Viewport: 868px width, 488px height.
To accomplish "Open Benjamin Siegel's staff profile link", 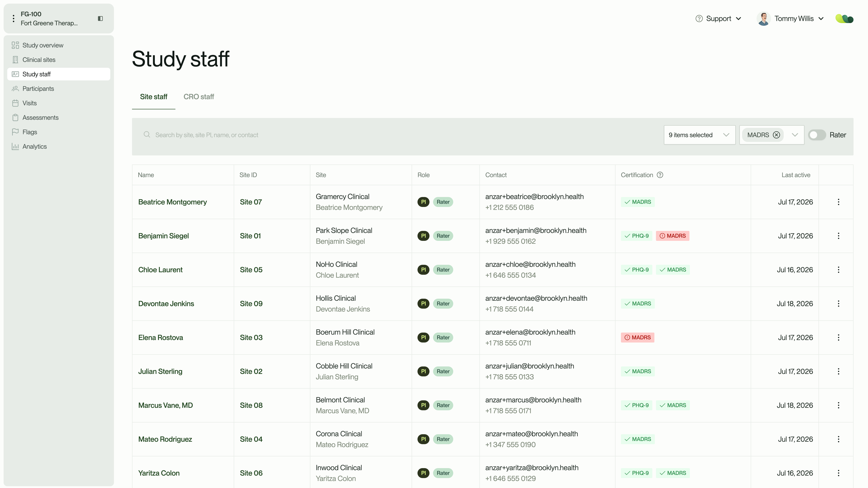I will click(x=163, y=236).
